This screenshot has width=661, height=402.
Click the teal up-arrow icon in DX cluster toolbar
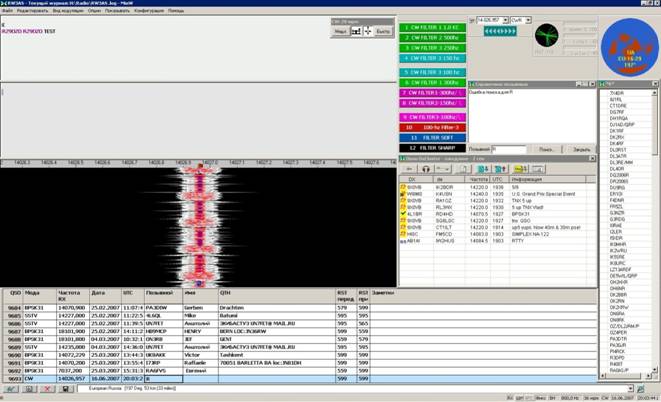500,169
